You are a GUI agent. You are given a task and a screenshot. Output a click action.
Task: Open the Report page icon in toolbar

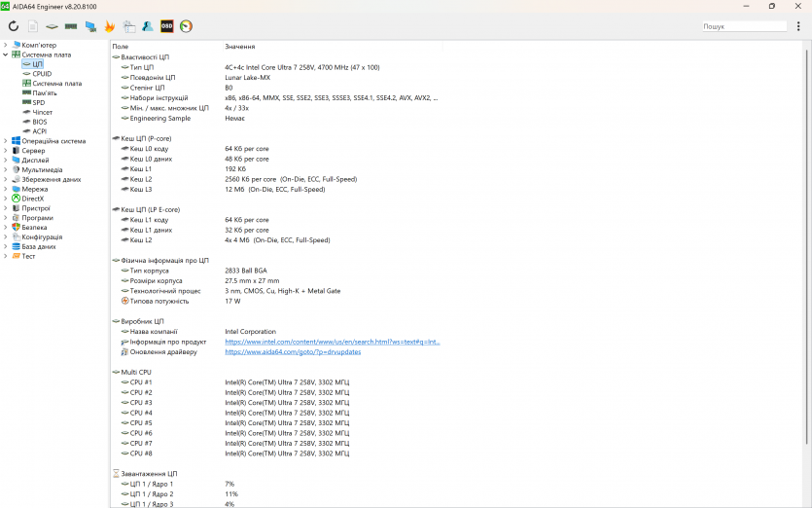33,26
